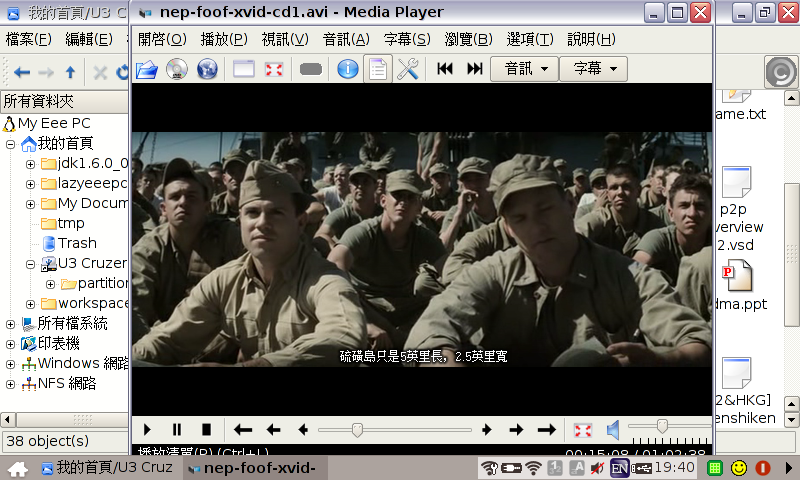
Task: Open the 選項(T) menu
Action: 530,39
